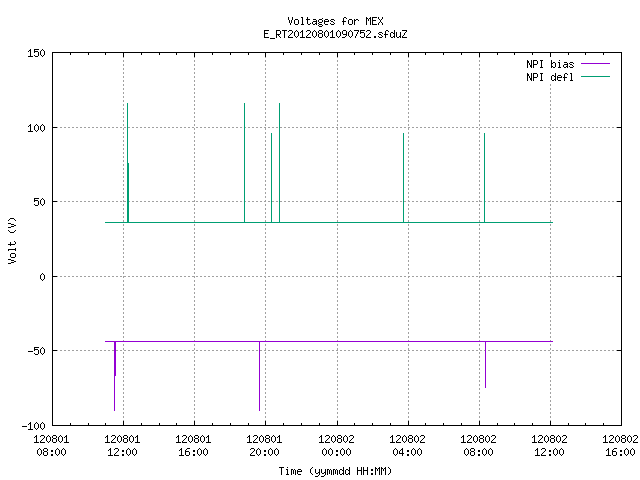This screenshot has height=480, width=640.
Task: Click the y-axis tick label 0
Action: coord(42,277)
